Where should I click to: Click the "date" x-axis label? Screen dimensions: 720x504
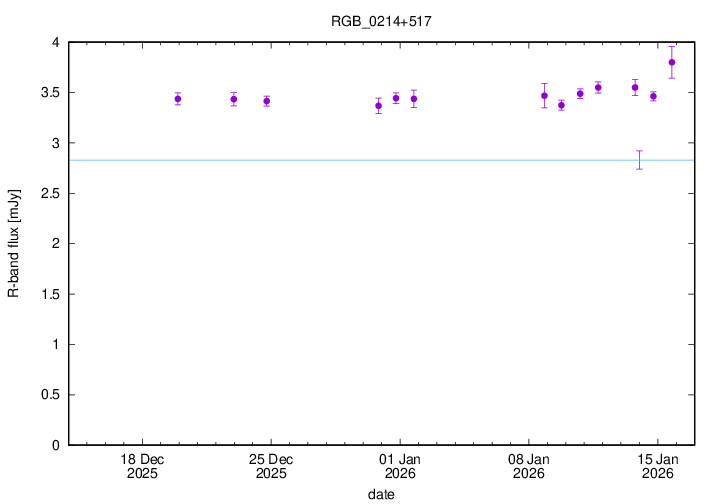pyautogui.click(x=380, y=494)
